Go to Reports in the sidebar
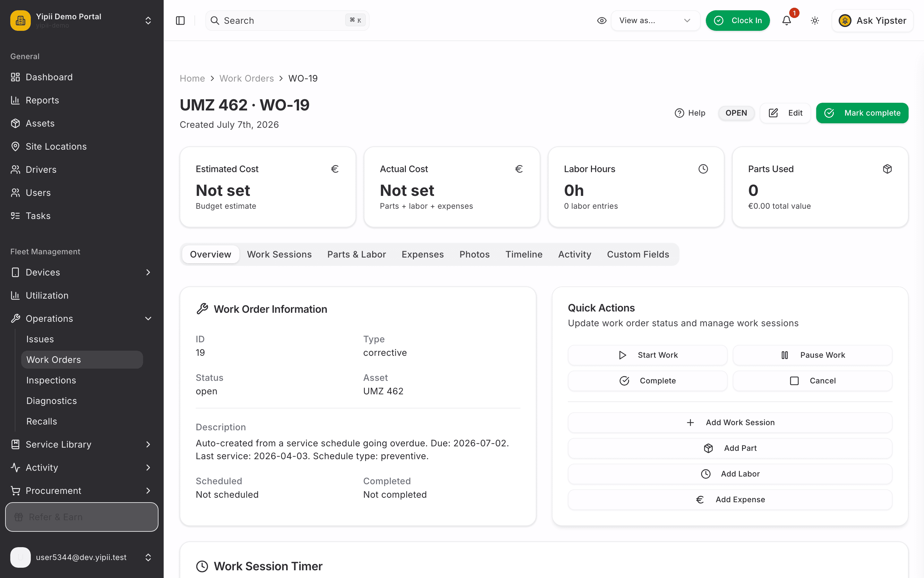 click(x=82, y=100)
